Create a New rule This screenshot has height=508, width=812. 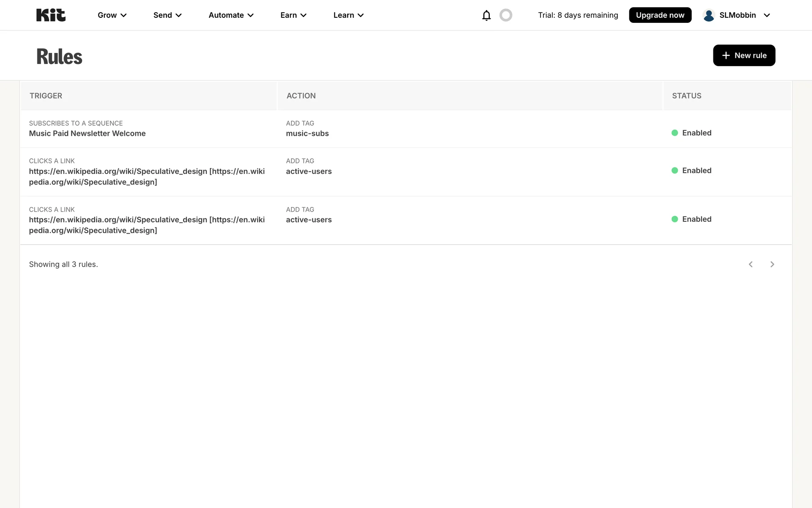pos(744,55)
